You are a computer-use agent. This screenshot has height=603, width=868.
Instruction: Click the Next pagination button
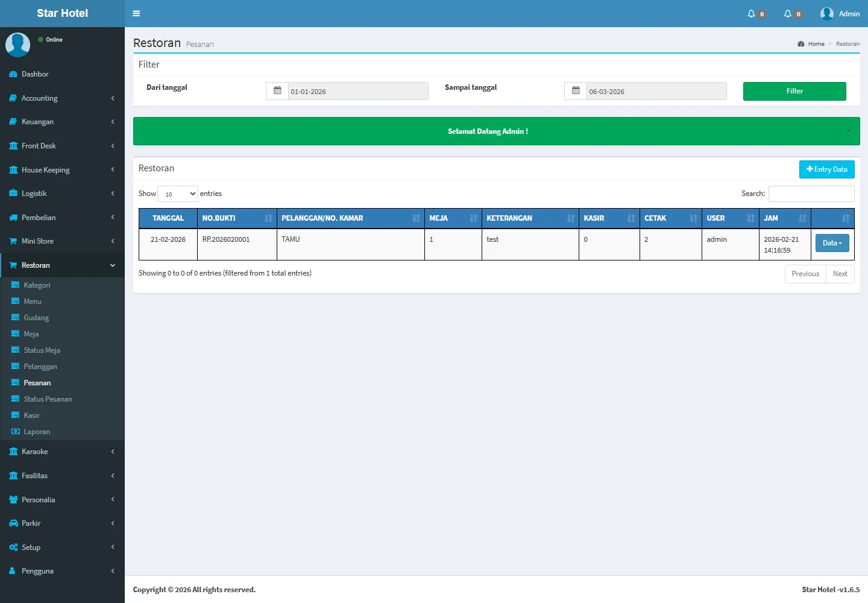click(x=840, y=274)
